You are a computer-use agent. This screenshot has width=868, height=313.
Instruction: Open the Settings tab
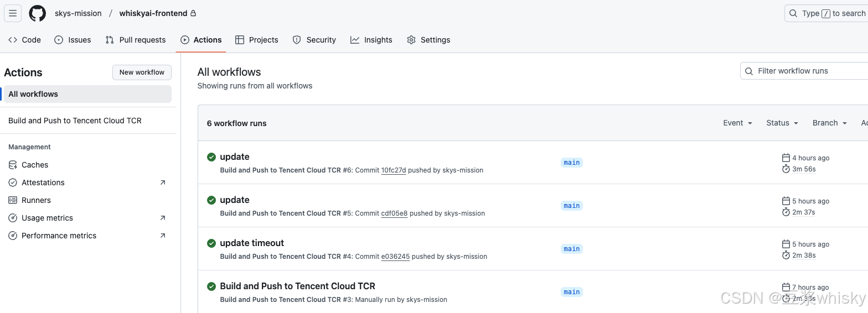tap(428, 40)
